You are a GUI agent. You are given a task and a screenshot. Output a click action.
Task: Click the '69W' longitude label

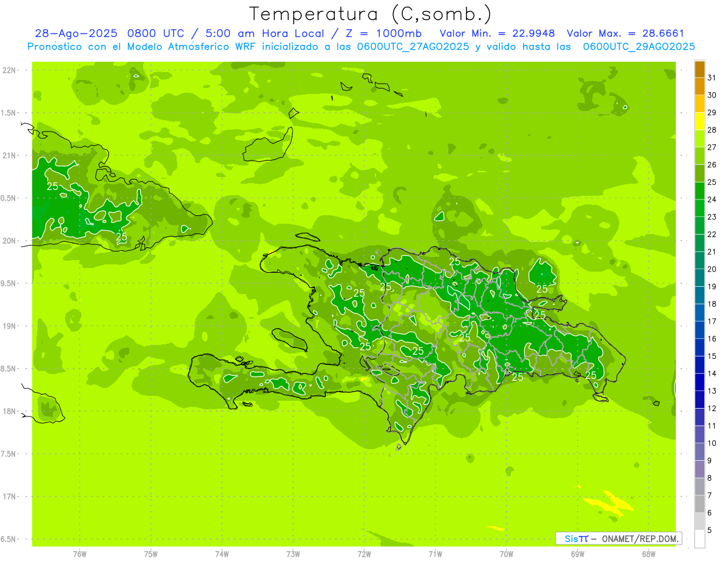pyautogui.click(x=577, y=554)
